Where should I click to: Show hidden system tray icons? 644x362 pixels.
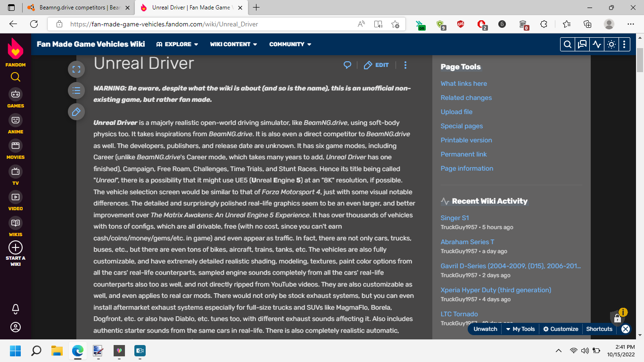point(559,351)
